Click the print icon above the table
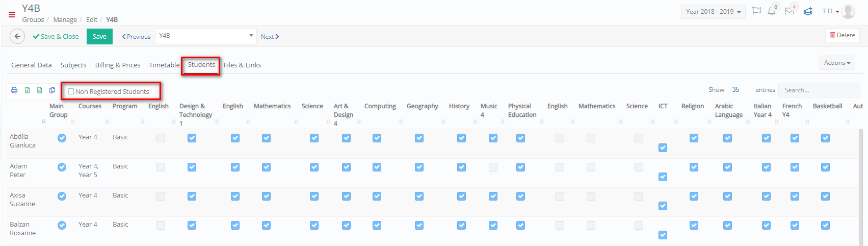 14,90
